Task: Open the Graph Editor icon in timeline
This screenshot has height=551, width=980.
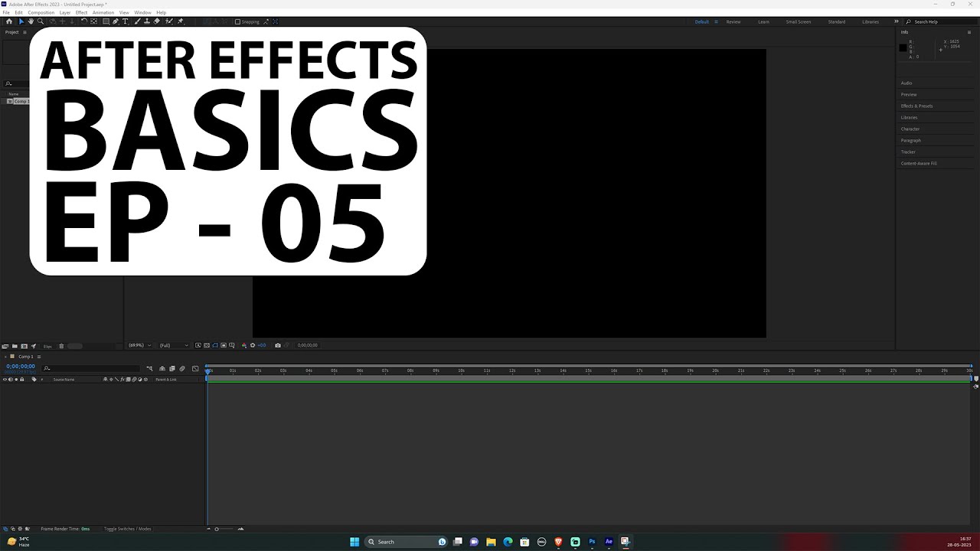Action: [x=195, y=369]
